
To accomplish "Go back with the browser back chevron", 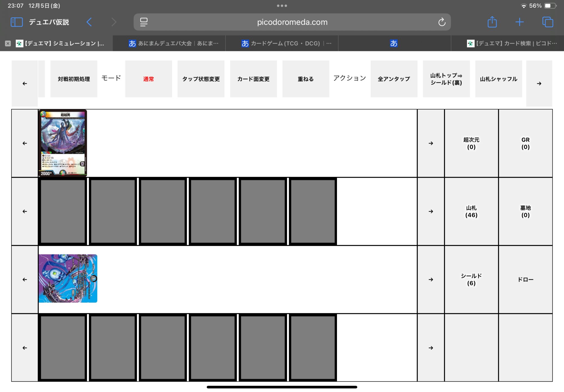I will point(89,22).
